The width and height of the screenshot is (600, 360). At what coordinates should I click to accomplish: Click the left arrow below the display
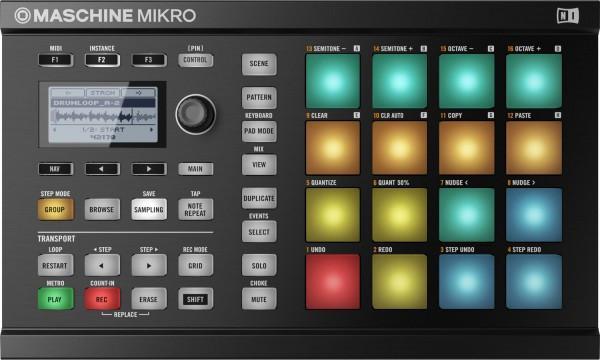(102, 169)
